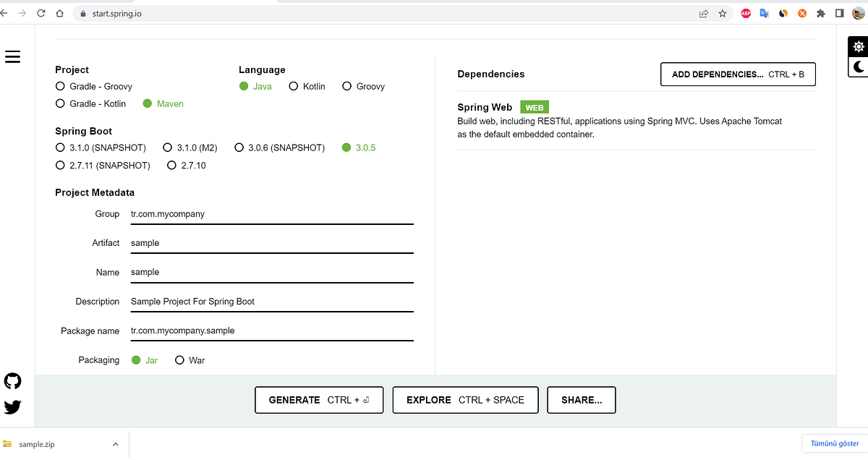Click EXPLORE button

click(465, 400)
